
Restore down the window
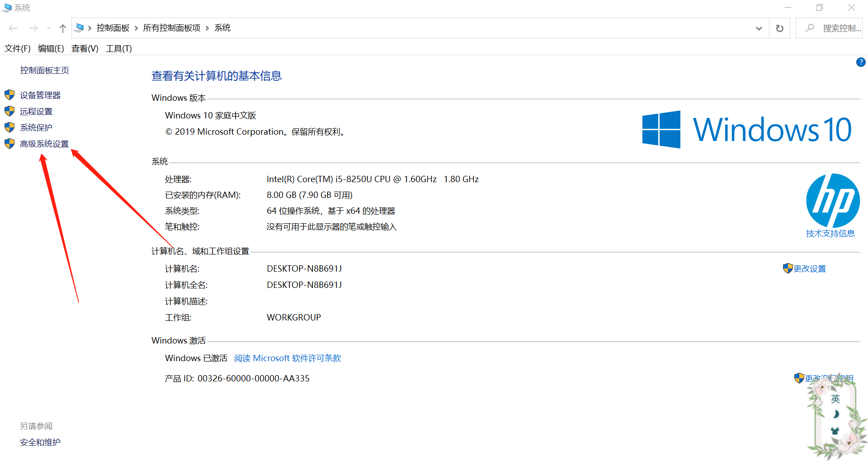coord(820,8)
